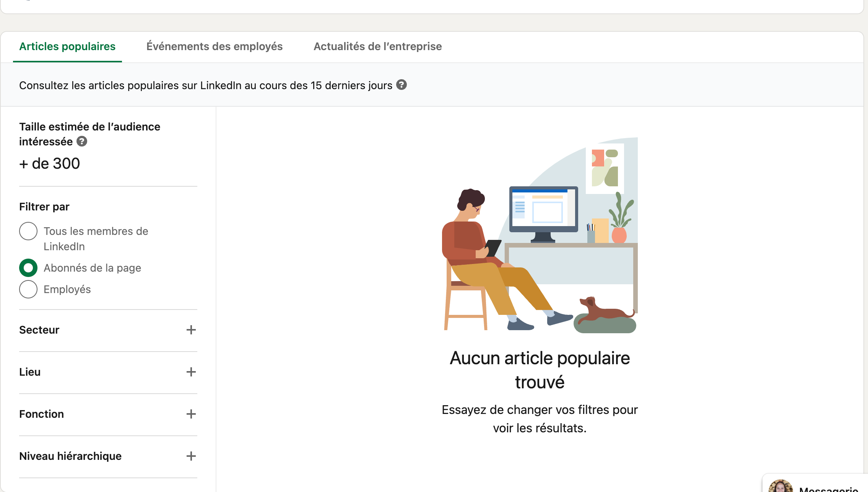Open Actualités de l'entreprise tab
The image size is (868, 492).
pos(378,46)
